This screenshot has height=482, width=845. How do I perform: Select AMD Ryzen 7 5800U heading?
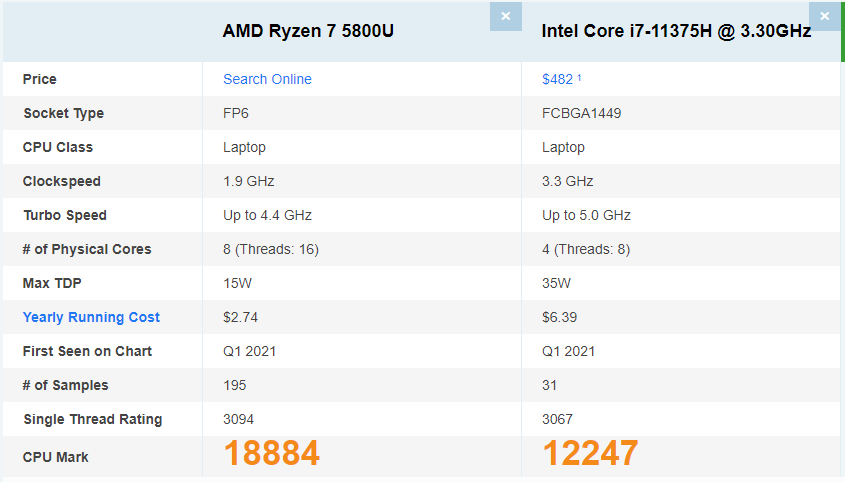coord(308,31)
